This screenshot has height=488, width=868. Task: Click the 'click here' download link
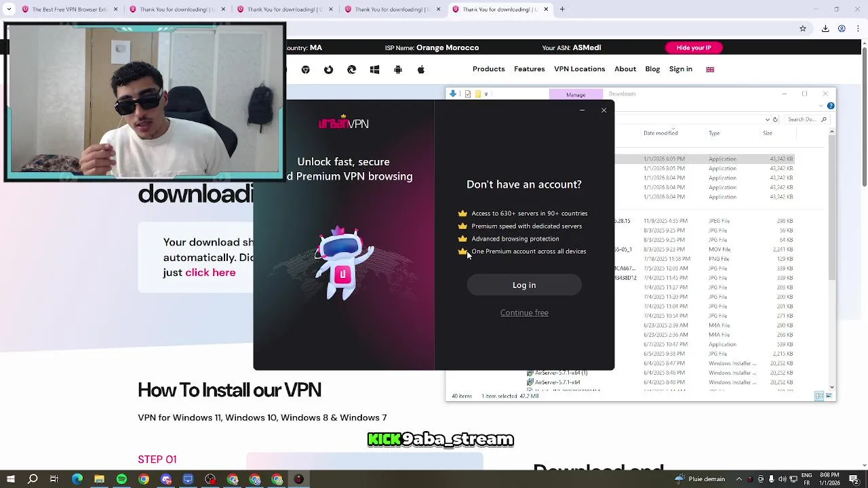click(210, 272)
